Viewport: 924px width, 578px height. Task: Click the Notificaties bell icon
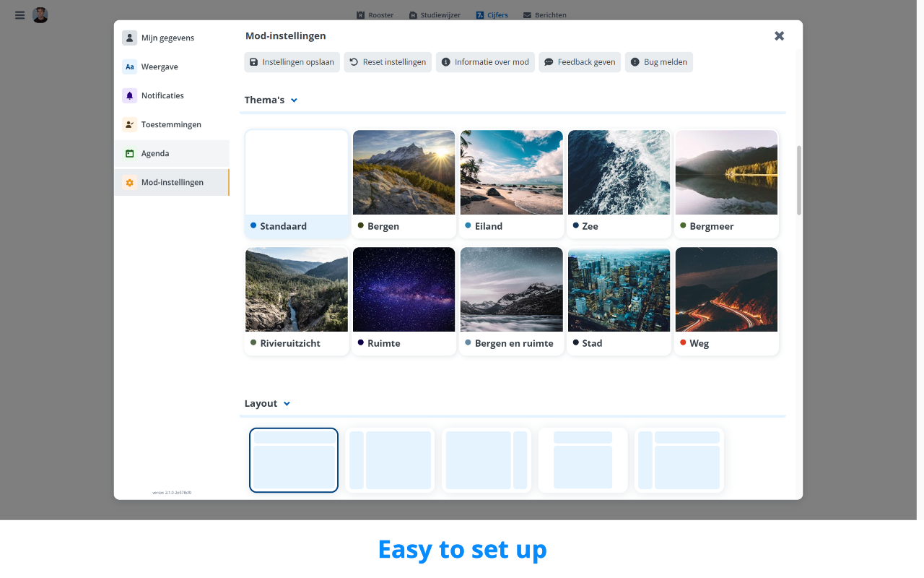point(129,95)
